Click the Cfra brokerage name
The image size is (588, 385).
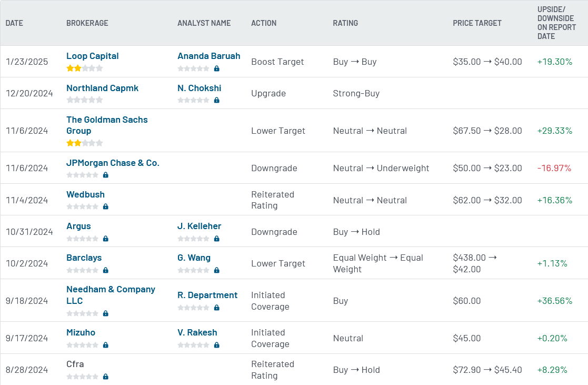[75, 364]
